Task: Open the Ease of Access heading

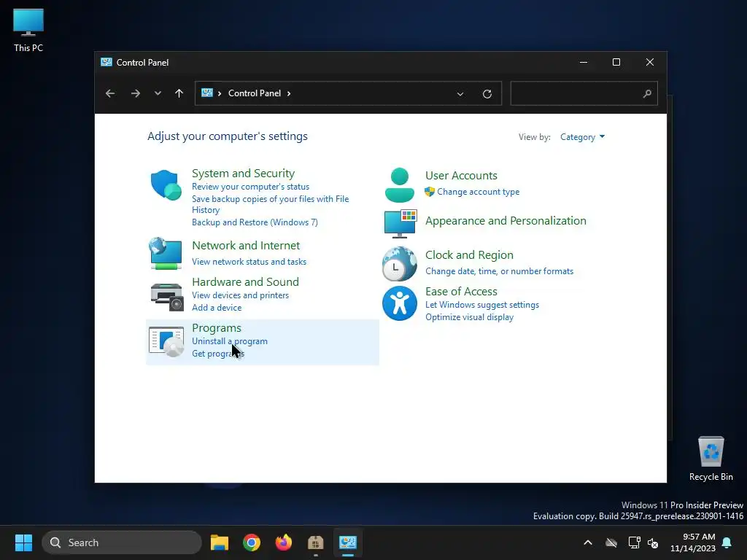Action: point(461,292)
